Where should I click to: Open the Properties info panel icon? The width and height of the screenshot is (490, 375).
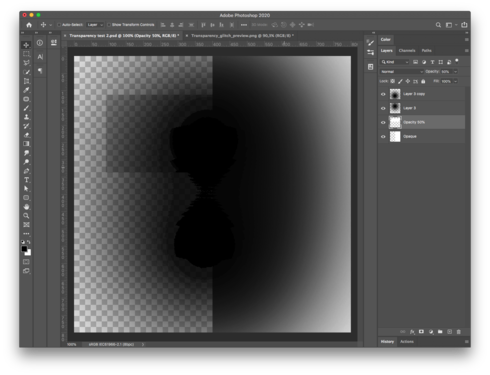(x=40, y=43)
